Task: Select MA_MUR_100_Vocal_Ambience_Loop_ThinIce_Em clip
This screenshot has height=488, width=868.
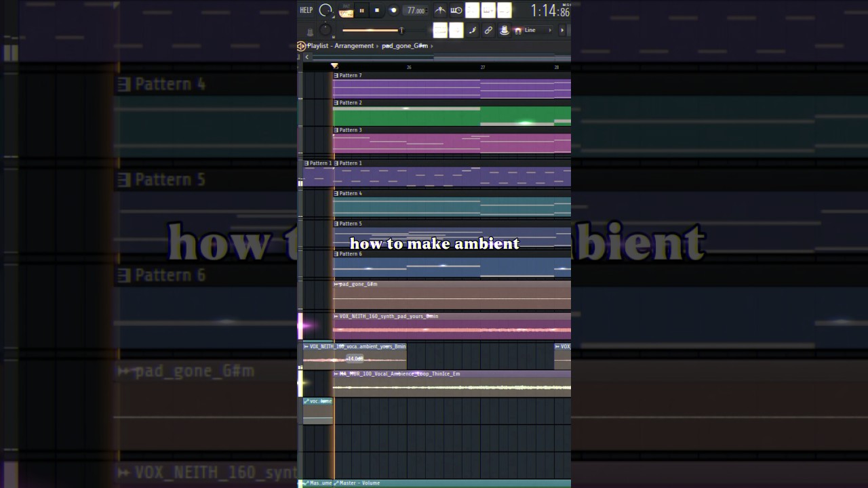Action: tap(452, 383)
